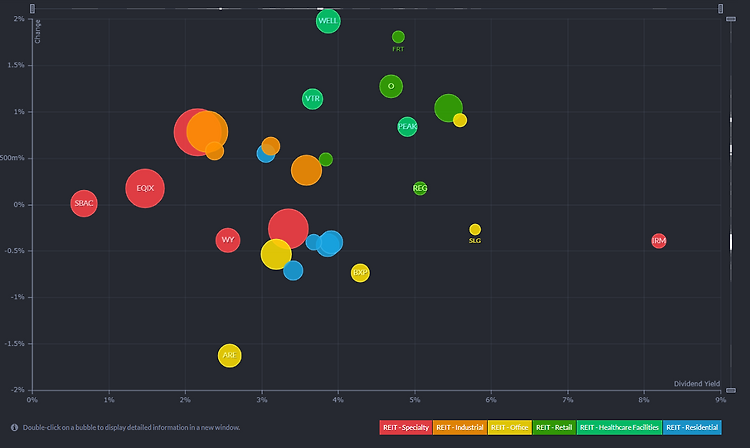Click the -1.5% y-axis tick label
Image resolution: width=750 pixels, height=448 pixels.
[14, 343]
